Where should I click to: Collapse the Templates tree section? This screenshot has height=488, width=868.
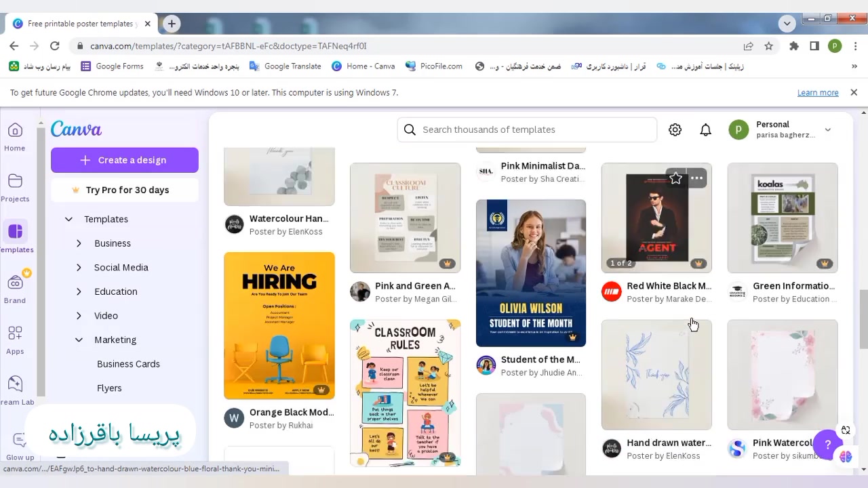[68, 219]
